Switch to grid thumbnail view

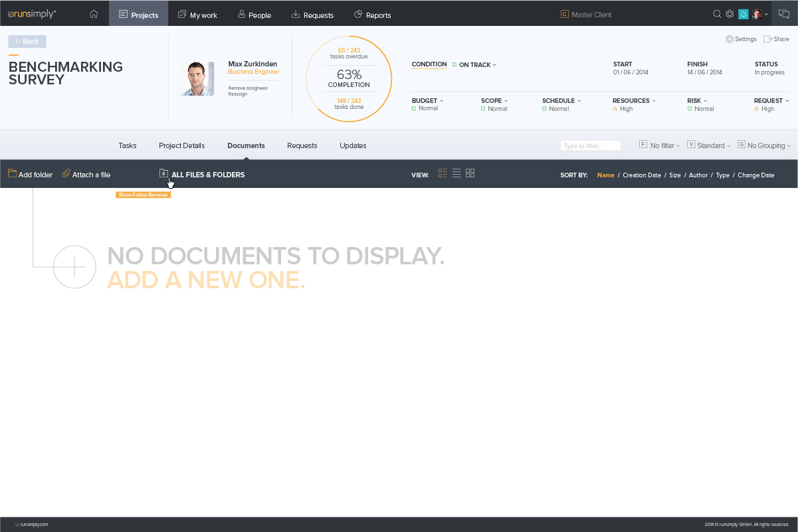pos(470,173)
